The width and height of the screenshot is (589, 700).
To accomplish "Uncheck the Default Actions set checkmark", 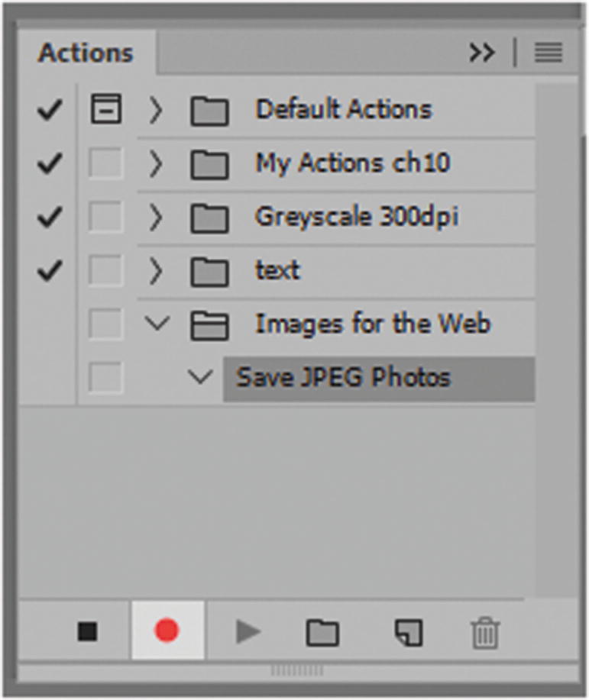I will coord(50,110).
